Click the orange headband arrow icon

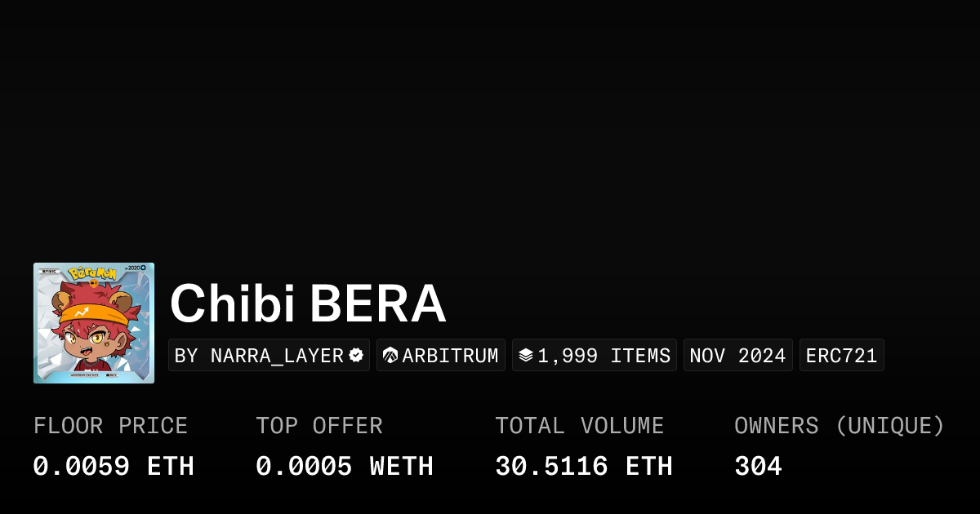tap(82, 312)
